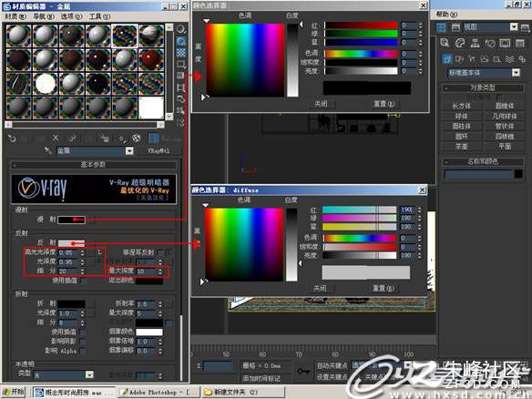Toggle the 影响 Alpha checkbox

coord(83,351)
